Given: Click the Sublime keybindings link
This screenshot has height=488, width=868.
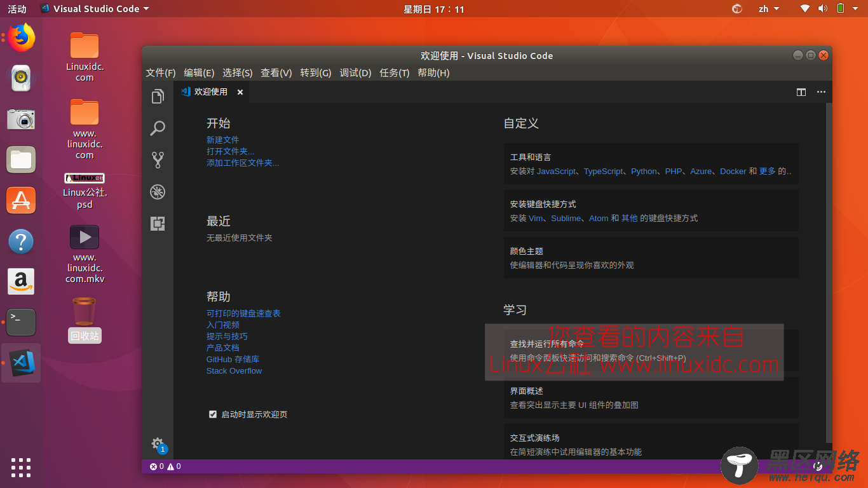Looking at the screenshot, I should pos(566,219).
